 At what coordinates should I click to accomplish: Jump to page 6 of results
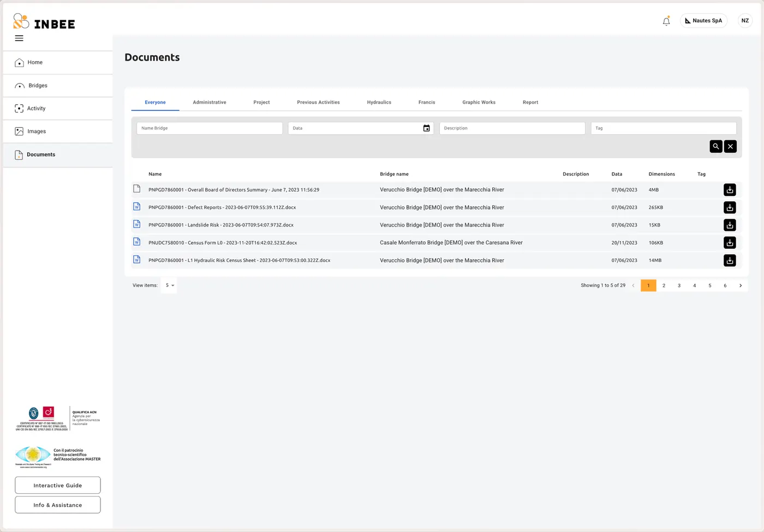pos(725,285)
